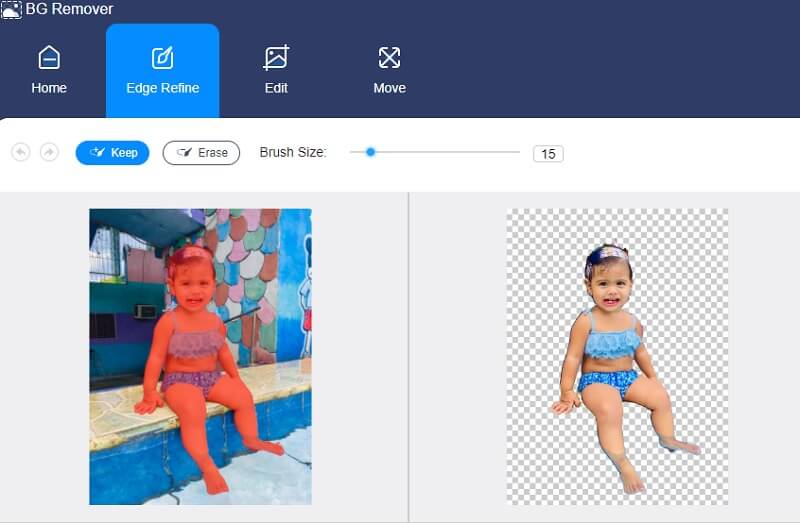Activate the Erase brush

(201, 153)
